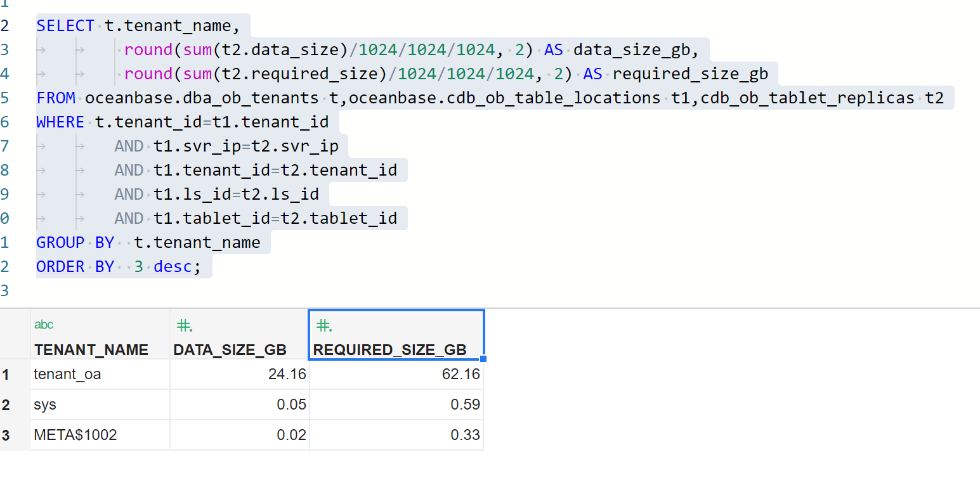The image size is (980, 485).
Task: Select result row number 2
Action: (15, 404)
